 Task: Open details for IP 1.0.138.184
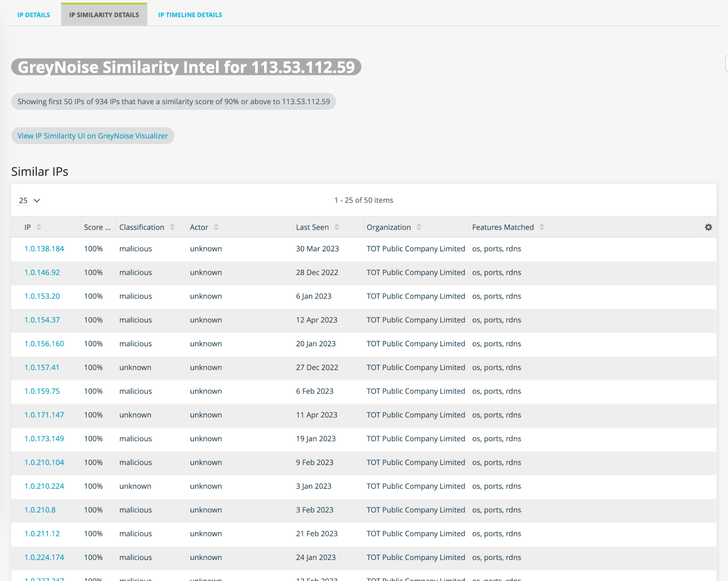[44, 248]
